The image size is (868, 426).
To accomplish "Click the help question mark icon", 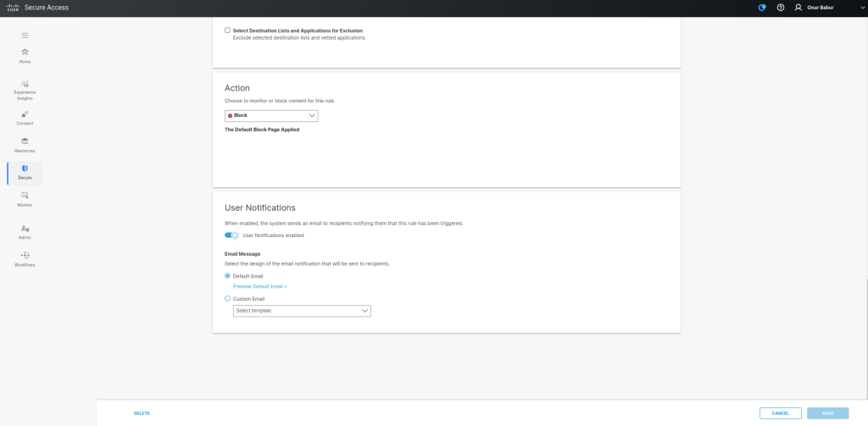I will pos(780,8).
